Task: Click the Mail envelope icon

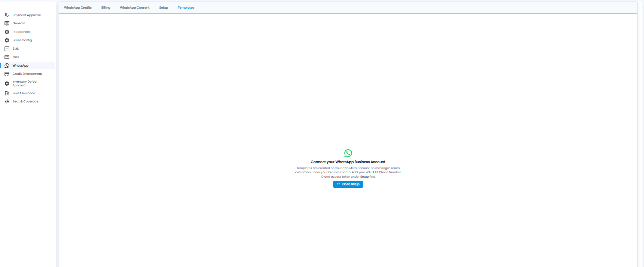Action: point(7,57)
